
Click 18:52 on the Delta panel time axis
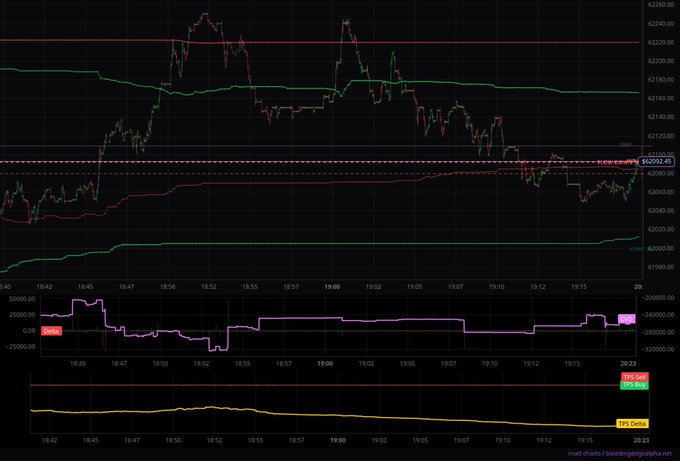(x=202, y=363)
